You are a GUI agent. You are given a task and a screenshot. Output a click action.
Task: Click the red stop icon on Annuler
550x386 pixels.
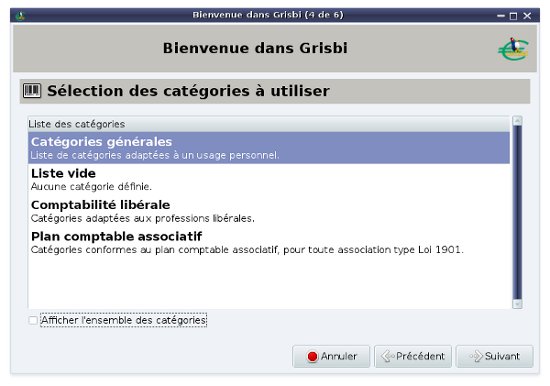[312, 357]
